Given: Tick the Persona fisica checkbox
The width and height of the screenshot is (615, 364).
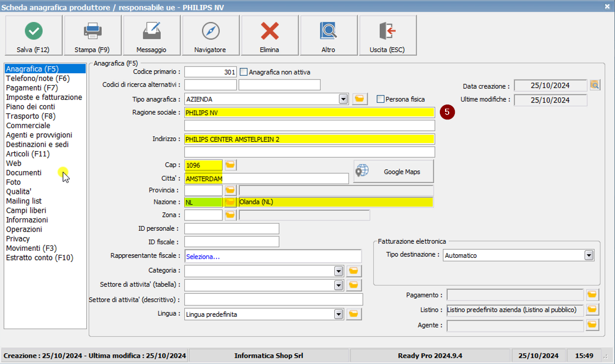Looking at the screenshot, I should click(x=380, y=99).
